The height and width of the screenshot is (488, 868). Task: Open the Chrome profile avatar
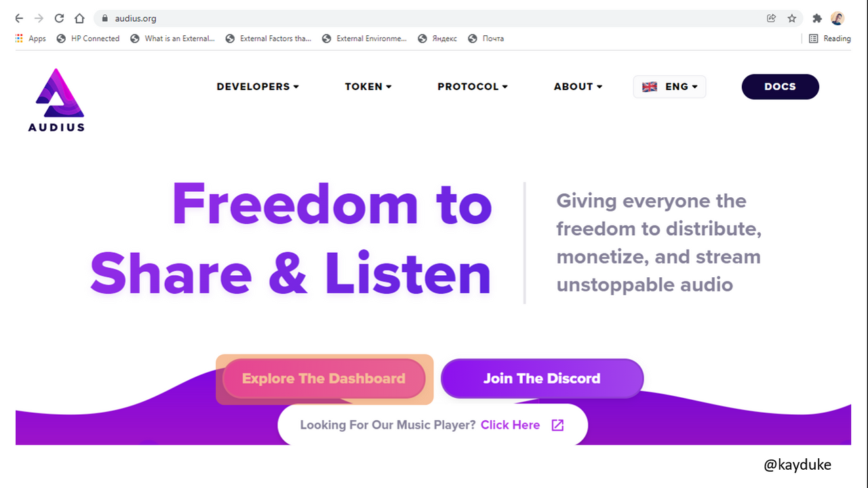click(837, 18)
